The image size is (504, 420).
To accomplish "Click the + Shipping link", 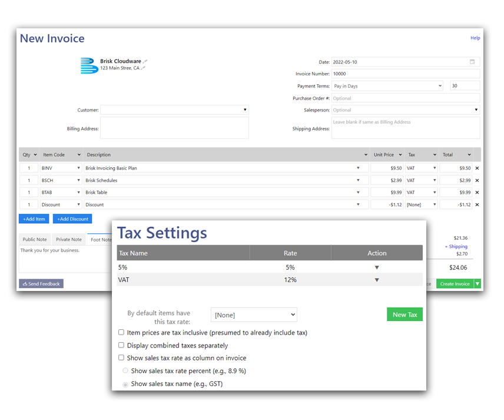I will click(x=456, y=246).
